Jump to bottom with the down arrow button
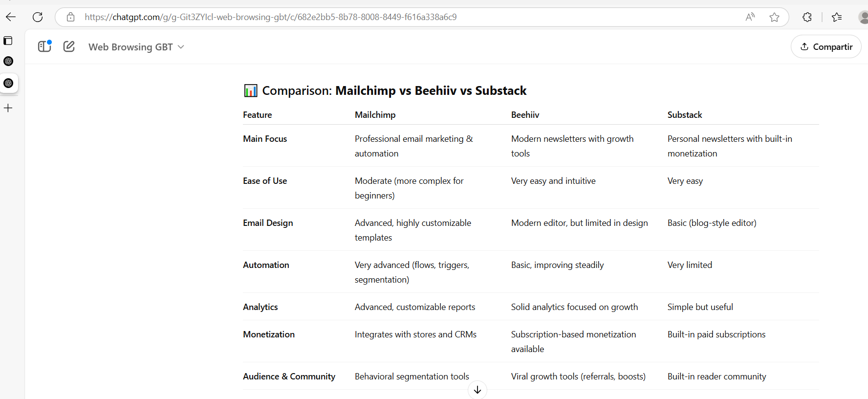 (x=477, y=390)
